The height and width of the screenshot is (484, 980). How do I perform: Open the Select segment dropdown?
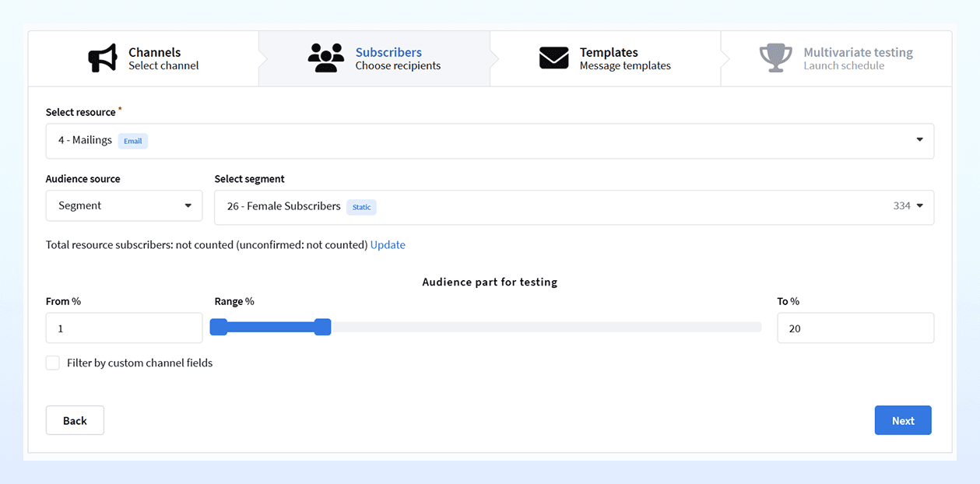click(x=574, y=207)
